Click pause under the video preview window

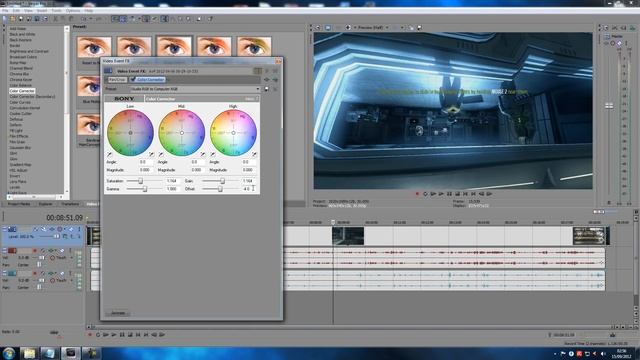tap(449, 194)
